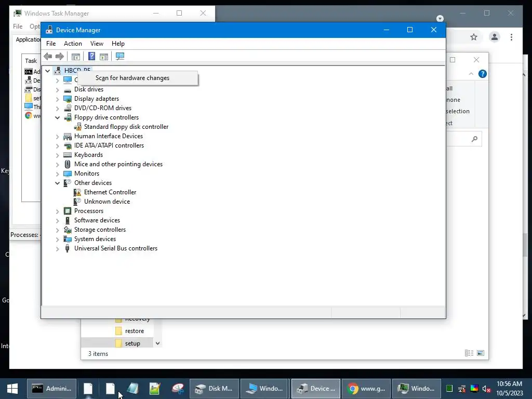Click the Back arrow in Device Manager toolbar

click(48, 56)
